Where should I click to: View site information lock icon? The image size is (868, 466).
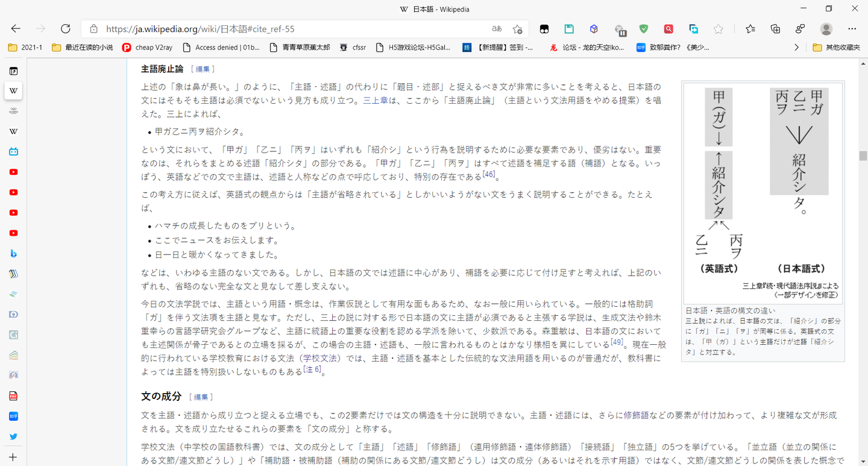(93, 28)
